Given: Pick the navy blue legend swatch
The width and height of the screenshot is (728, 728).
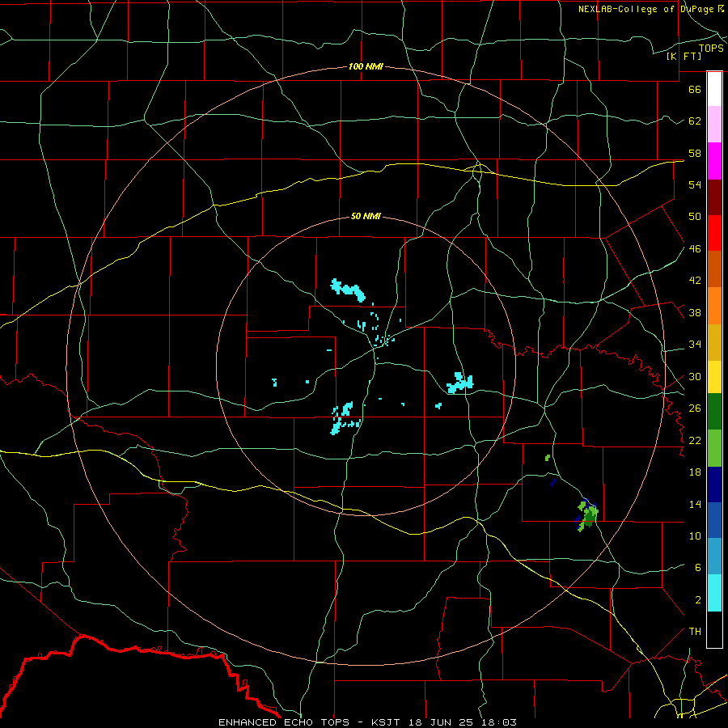Looking at the screenshot, I should pos(714,485).
